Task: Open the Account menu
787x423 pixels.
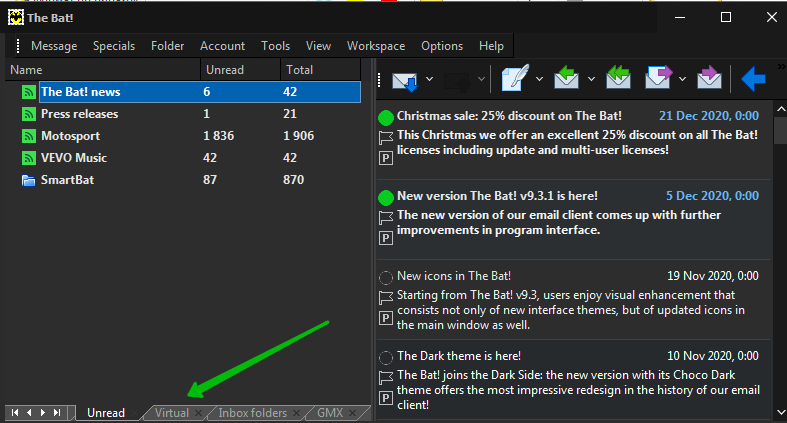Action: pos(222,46)
